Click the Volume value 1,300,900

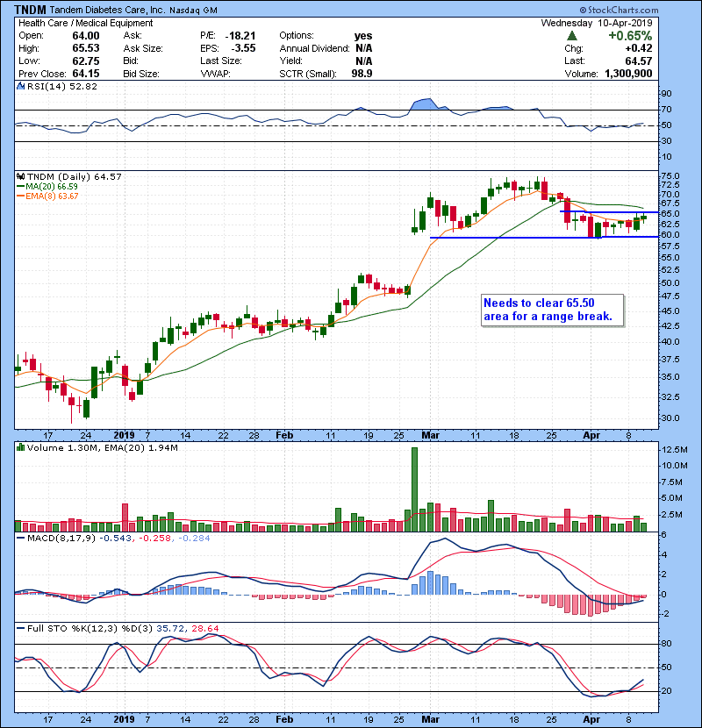[x=628, y=74]
